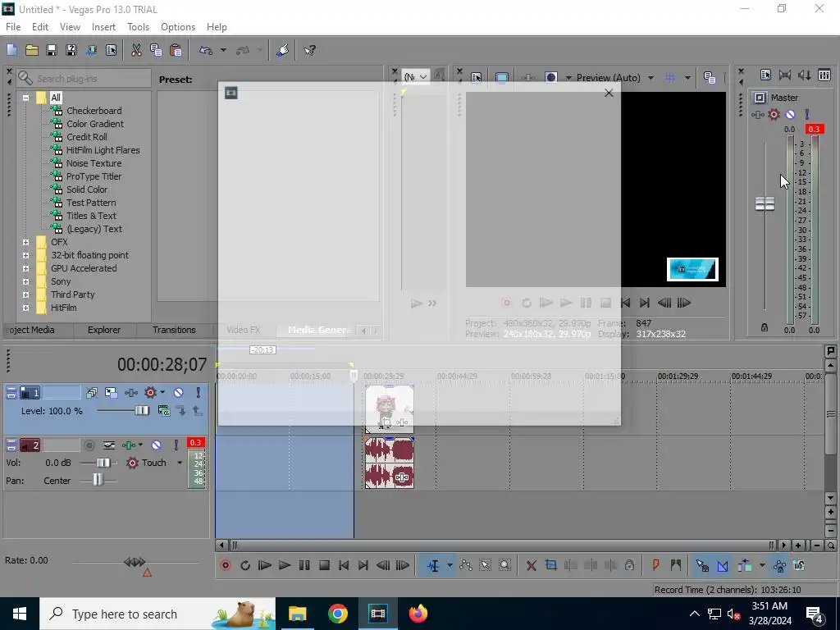Screen dimensions: 840x630
Task: Select the Zoom edit tool magnifier
Action: 505,565
